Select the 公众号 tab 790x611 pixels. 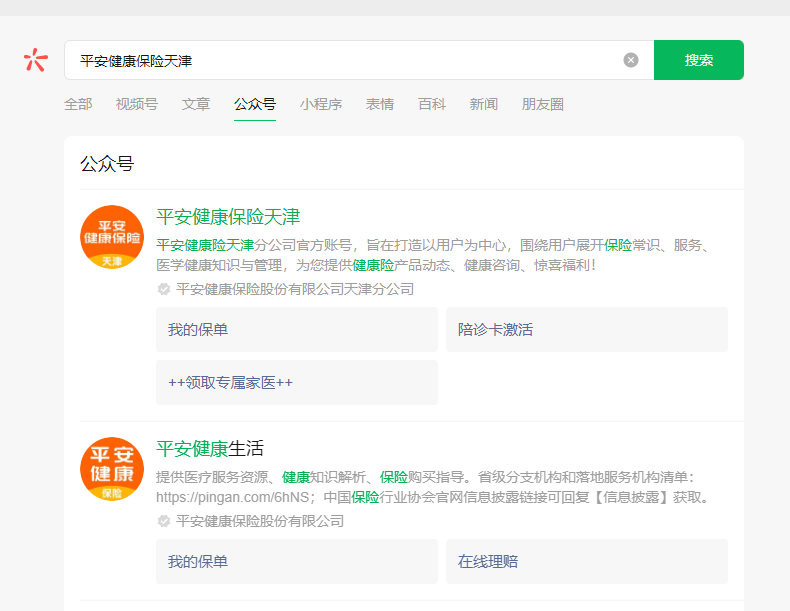[255, 104]
